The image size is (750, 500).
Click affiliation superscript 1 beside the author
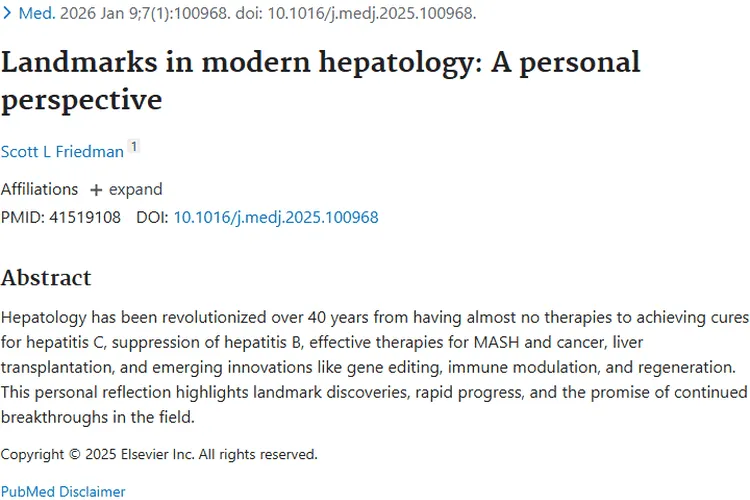coord(134,148)
